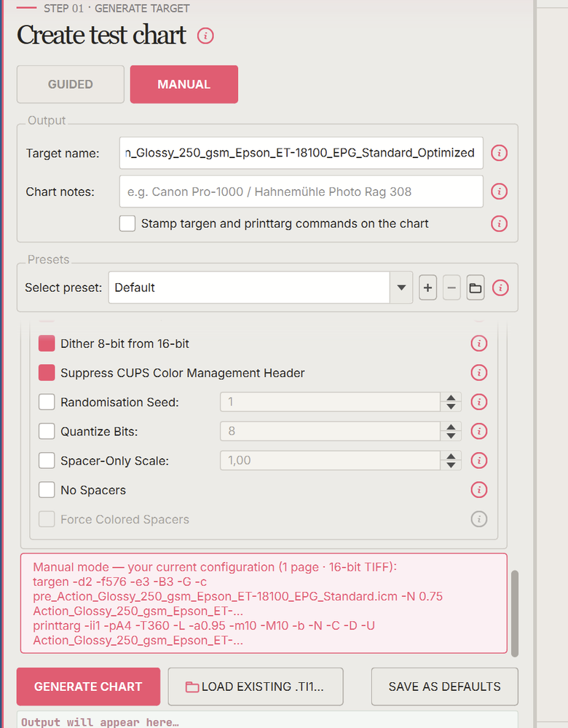Open the Select preset dropdown arrow

[x=401, y=288]
